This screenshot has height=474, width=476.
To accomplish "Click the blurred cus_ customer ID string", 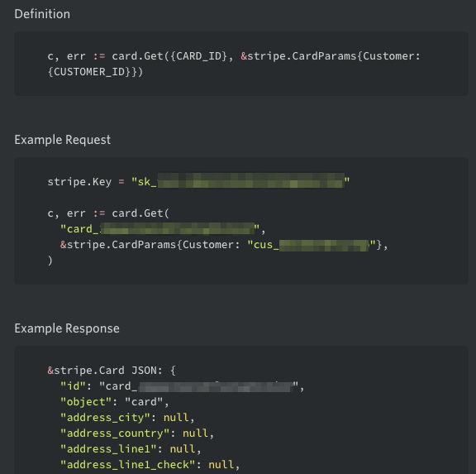I will (312, 245).
